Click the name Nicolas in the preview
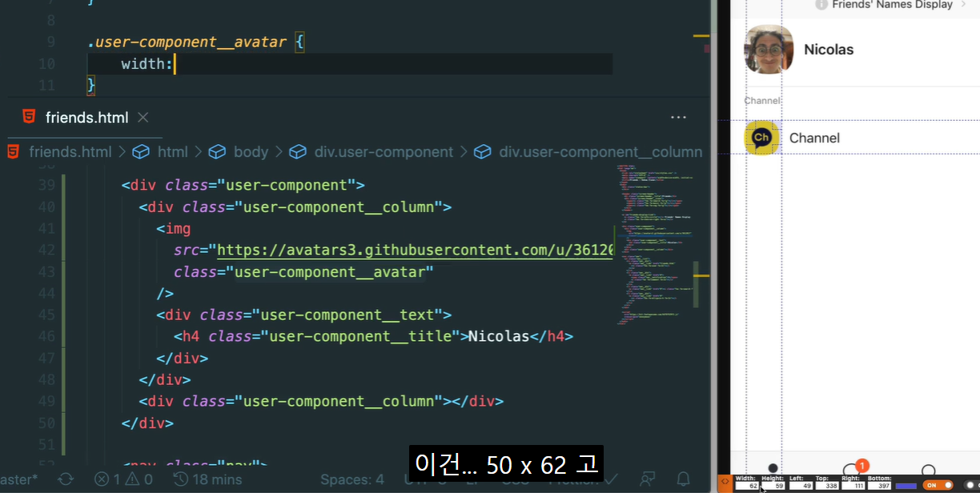 pyautogui.click(x=829, y=50)
